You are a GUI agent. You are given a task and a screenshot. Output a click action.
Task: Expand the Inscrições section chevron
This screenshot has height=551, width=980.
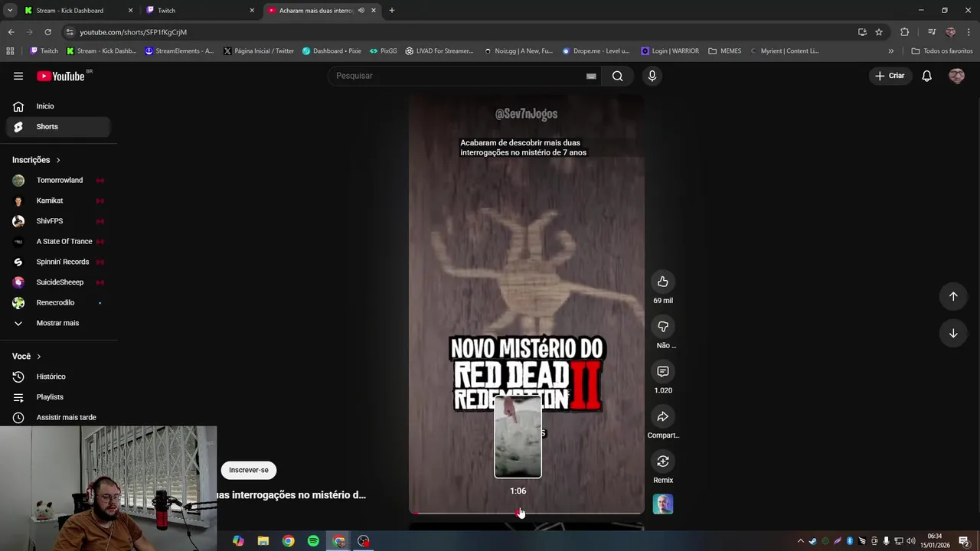click(58, 160)
